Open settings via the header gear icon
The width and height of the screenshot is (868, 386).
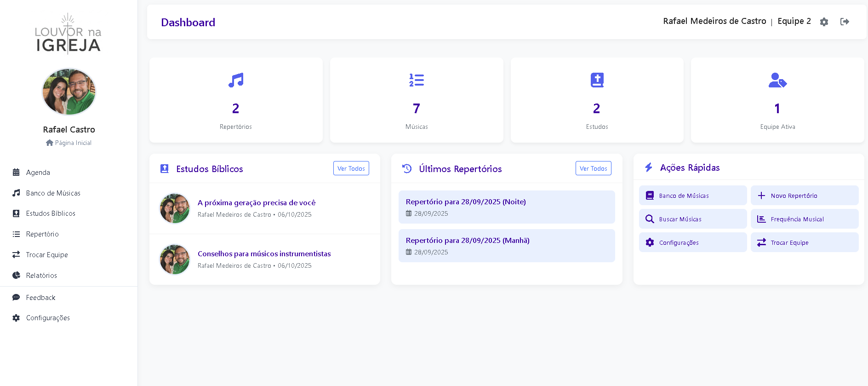(824, 22)
